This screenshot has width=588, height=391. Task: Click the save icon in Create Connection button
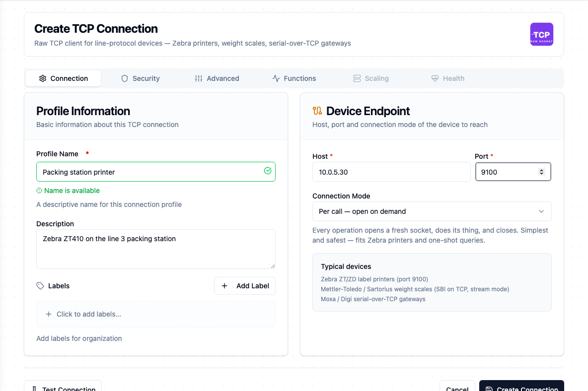[489, 389]
